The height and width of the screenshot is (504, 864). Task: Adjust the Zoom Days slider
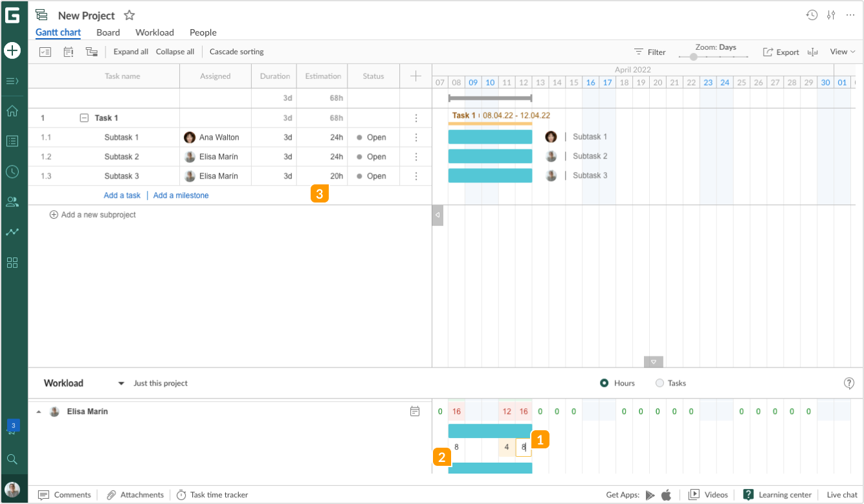click(x=693, y=57)
